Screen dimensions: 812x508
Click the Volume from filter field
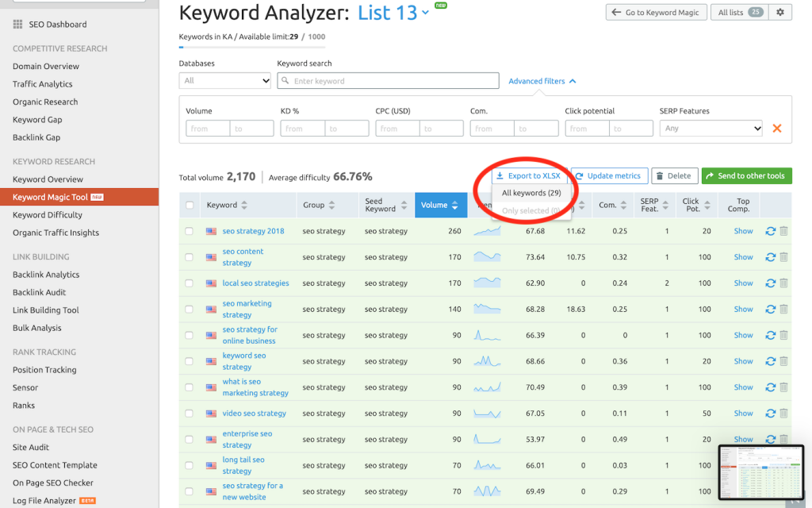click(208, 128)
